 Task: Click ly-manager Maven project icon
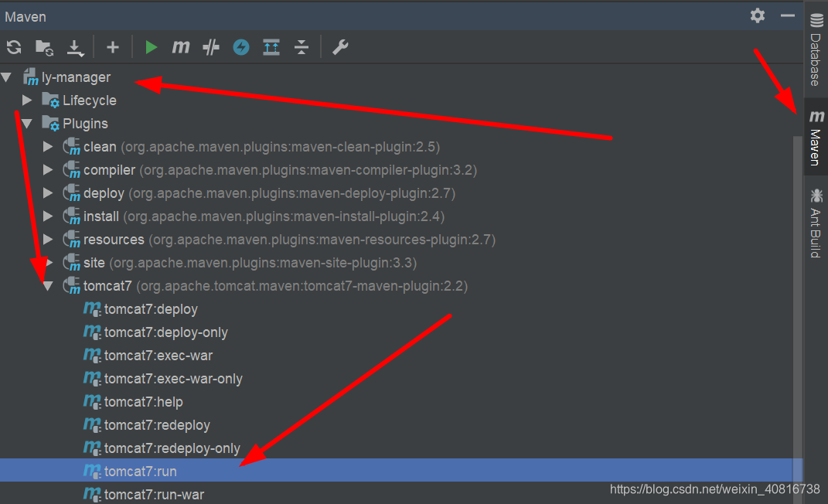coord(31,77)
